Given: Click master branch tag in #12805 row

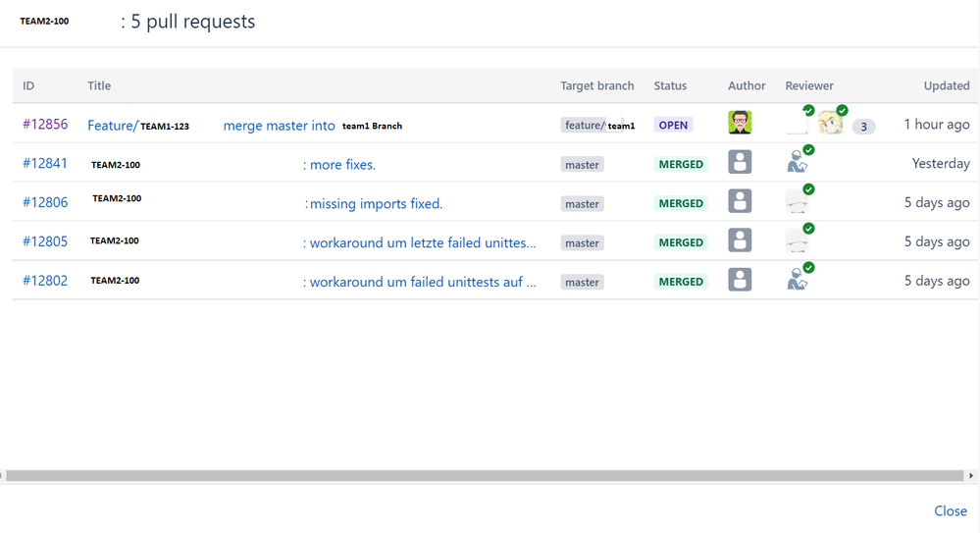Looking at the screenshot, I should [582, 242].
